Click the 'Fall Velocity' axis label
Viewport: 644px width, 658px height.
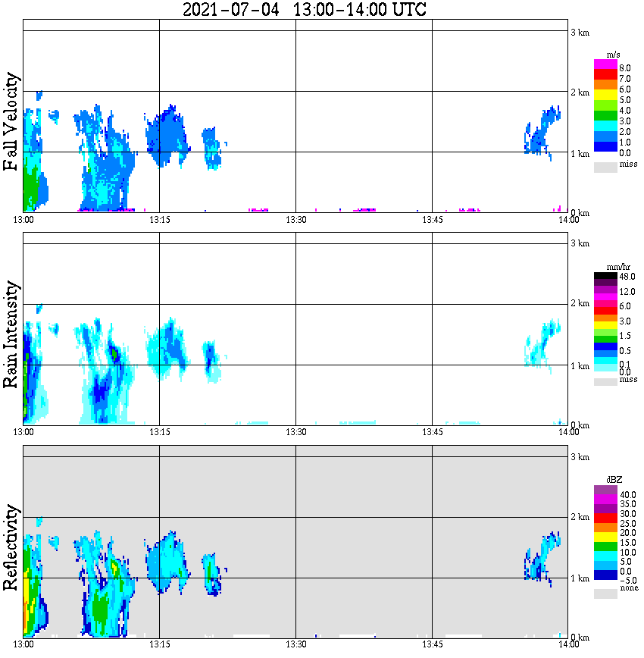11,121
